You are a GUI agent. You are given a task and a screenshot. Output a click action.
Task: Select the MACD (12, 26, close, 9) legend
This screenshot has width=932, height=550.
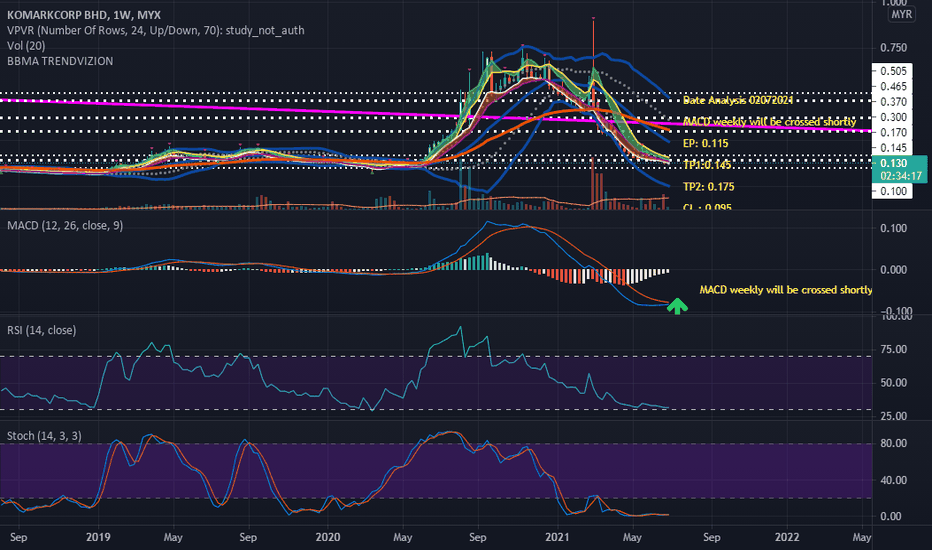(65, 225)
